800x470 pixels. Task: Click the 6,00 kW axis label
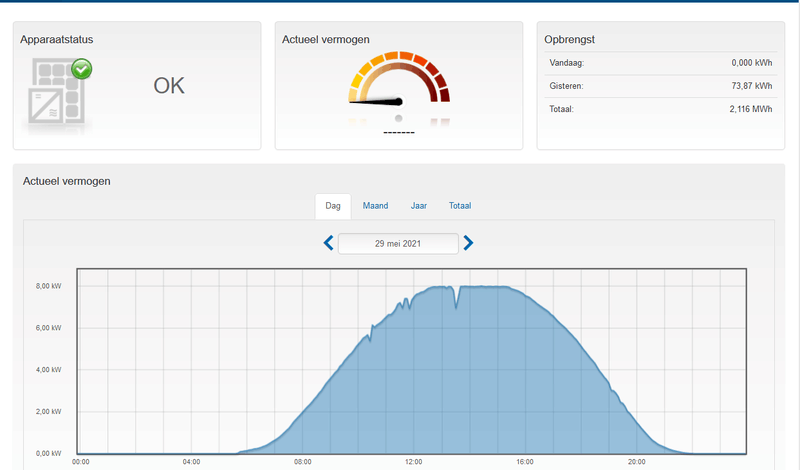tap(48, 328)
